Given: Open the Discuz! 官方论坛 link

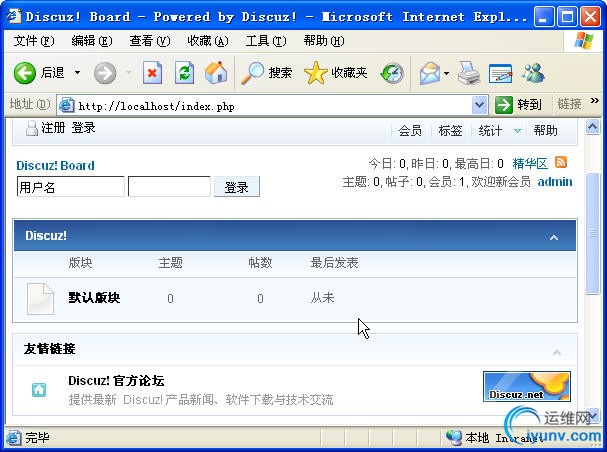Looking at the screenshot, I should [x=116, y=381].
